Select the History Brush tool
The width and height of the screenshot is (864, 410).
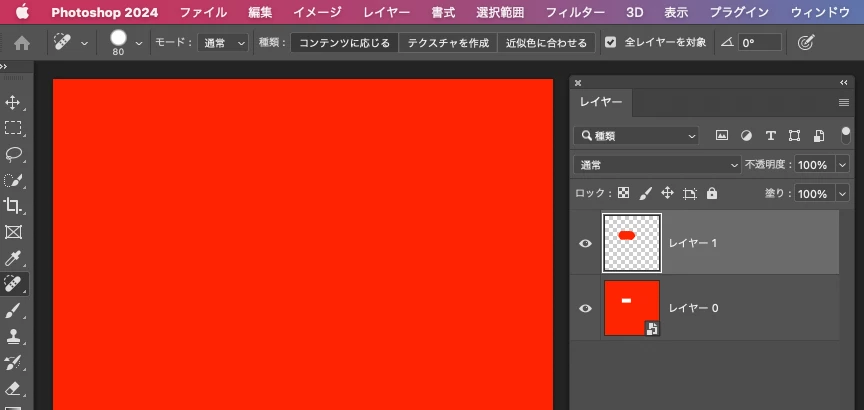[13, 362]
